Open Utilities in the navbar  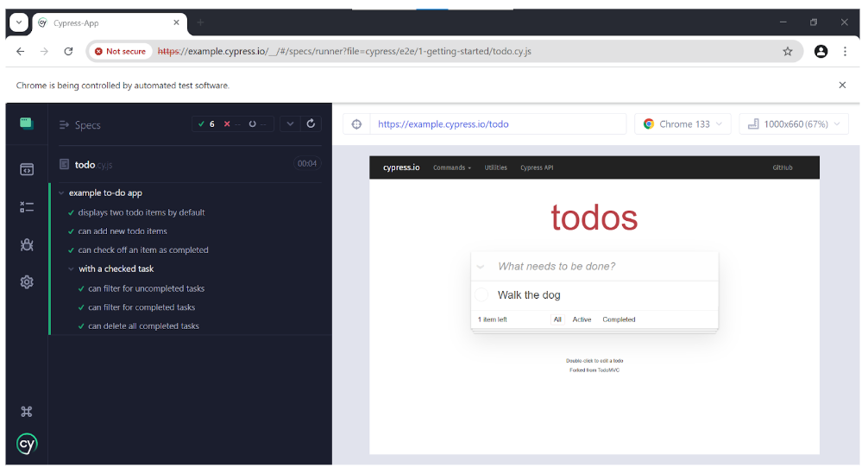click(495, 167)
